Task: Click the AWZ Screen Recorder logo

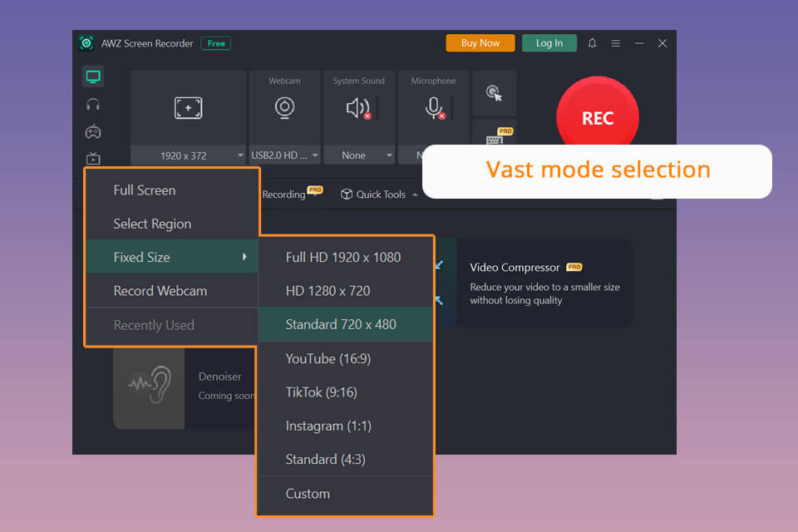Action: pos(86,43)
